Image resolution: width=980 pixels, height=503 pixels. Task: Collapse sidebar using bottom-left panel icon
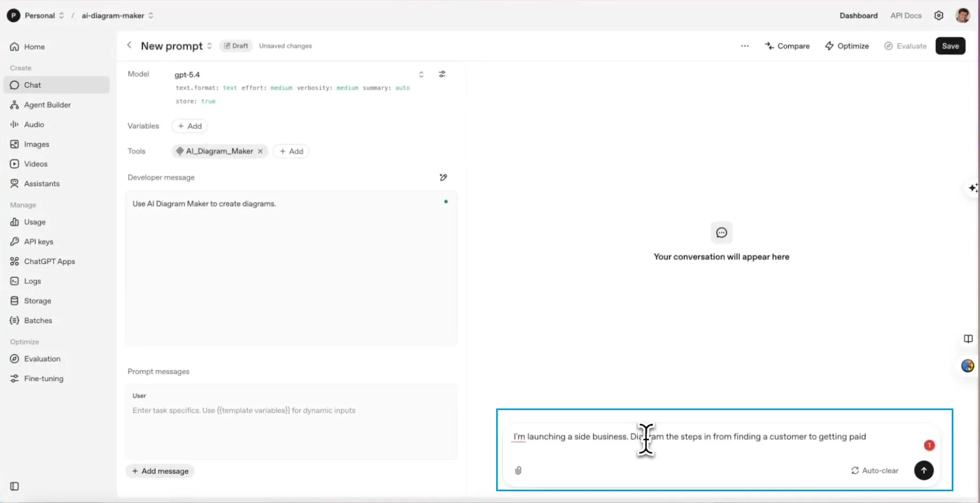[14, 486]
